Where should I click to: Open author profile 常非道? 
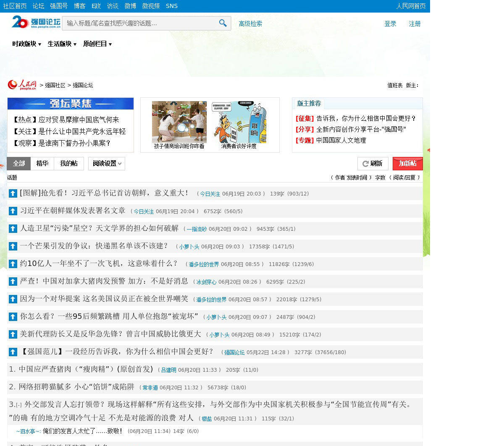[150, 388]
